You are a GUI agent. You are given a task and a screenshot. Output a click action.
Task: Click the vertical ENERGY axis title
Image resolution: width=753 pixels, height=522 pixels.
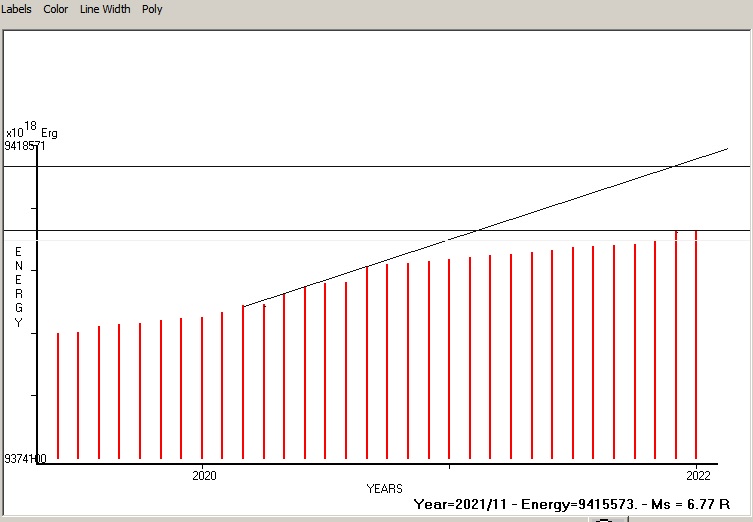pos(18,287)
